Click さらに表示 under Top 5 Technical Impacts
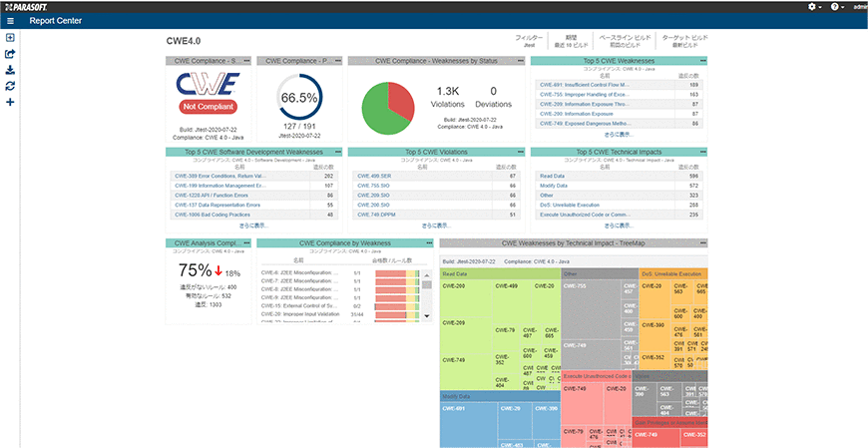This screenshot has height=448, width=868. [619, 225]
